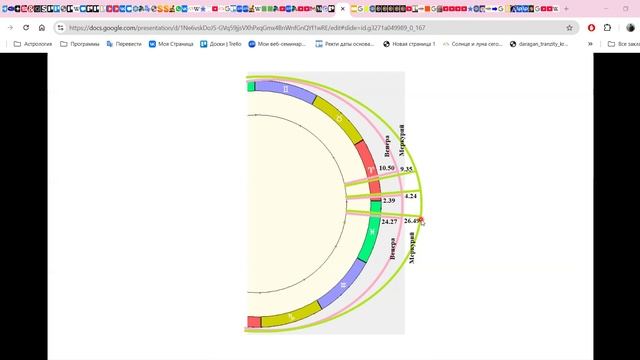Click the 26.49 degree label
The height and width of the screenshot is (360, 640).
click(411, 221)
